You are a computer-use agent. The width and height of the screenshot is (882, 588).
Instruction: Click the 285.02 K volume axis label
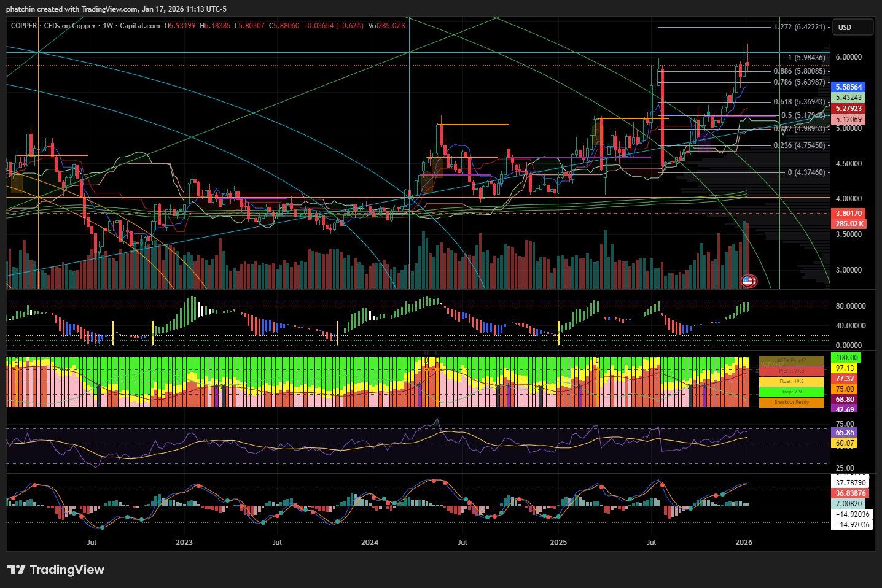tap(848, 224)
